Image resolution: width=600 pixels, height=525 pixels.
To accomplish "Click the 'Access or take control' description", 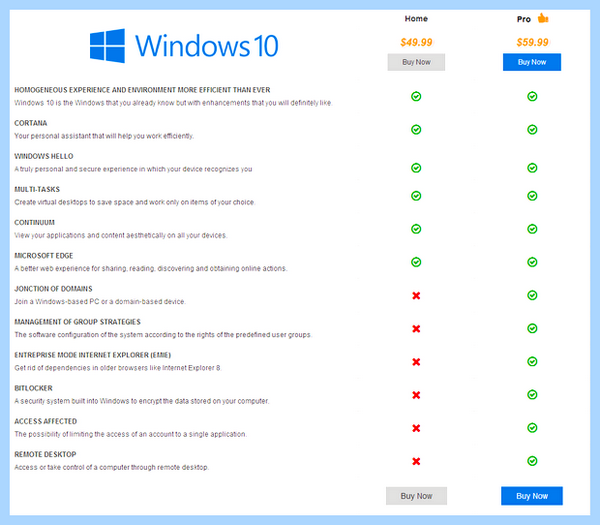I will [112, 467].
